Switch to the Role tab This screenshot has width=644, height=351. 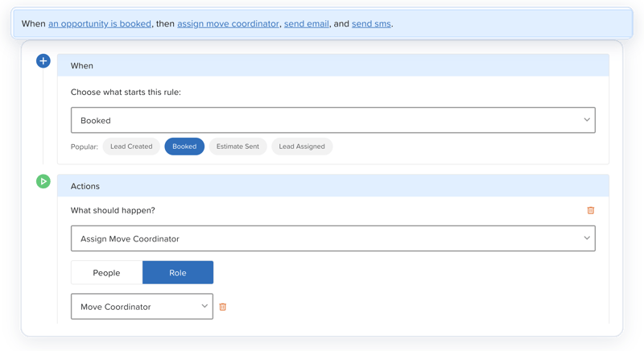178,273
